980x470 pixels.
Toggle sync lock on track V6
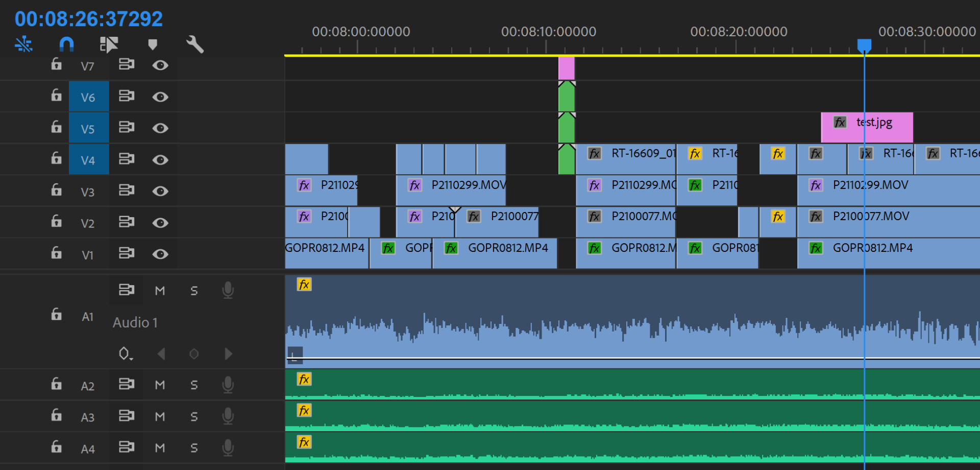tap(126, 96)
